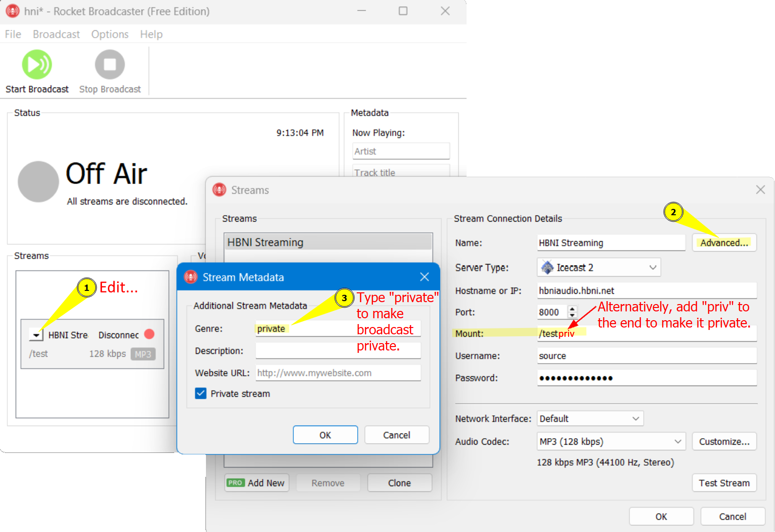Screen dimensions: 775x532
Task: Expand the Server Type dropdown
Action: pos(653,267)
